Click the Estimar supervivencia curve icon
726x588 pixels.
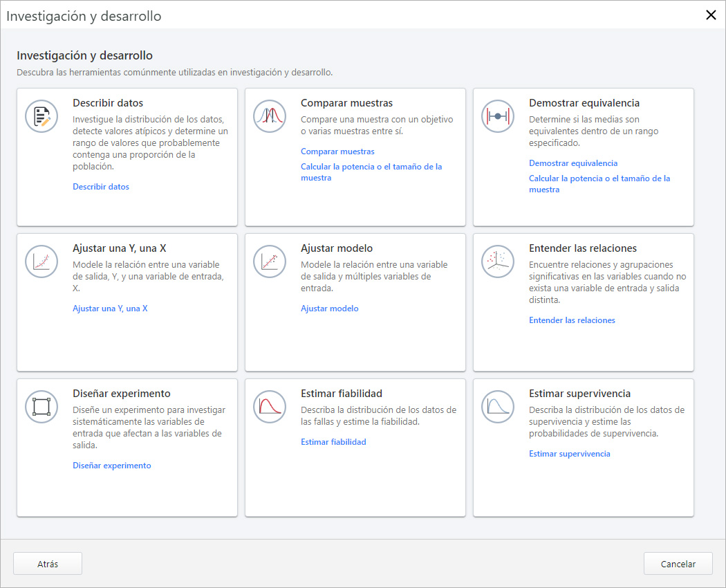(x=498, y=407)
